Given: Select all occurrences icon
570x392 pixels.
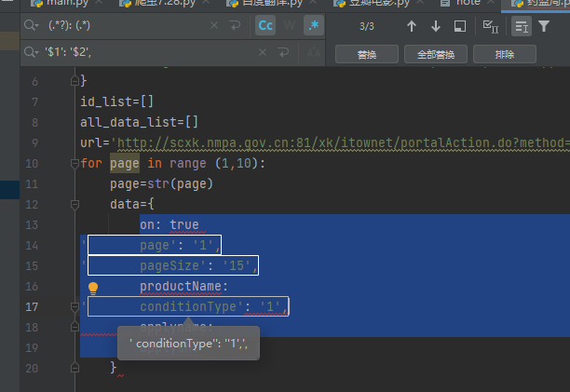Looking at the screenshot, I should [491, 26].
